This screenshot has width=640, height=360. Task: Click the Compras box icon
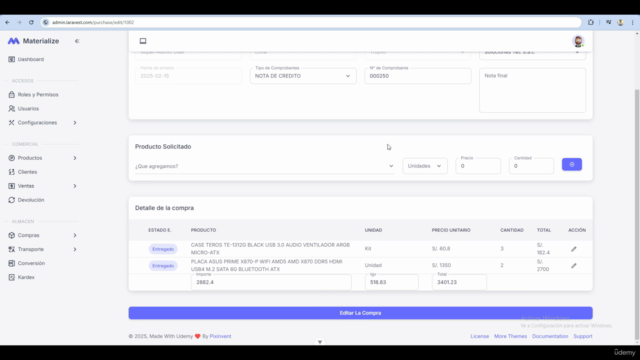(11, 235)
